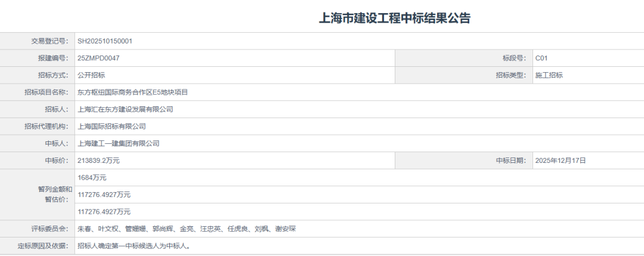Select the 公开招标 bidding method value

(x=91, y=75)
